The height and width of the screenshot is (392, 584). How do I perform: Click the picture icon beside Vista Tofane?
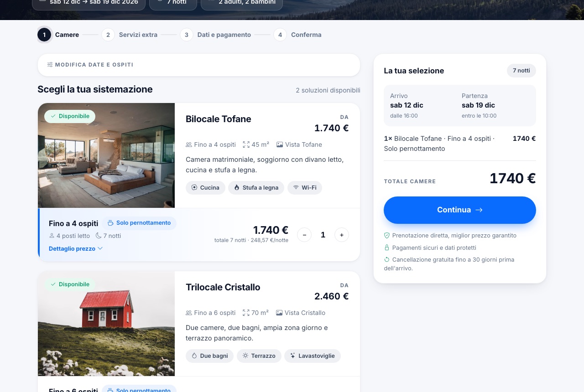(x=280, y=144)
